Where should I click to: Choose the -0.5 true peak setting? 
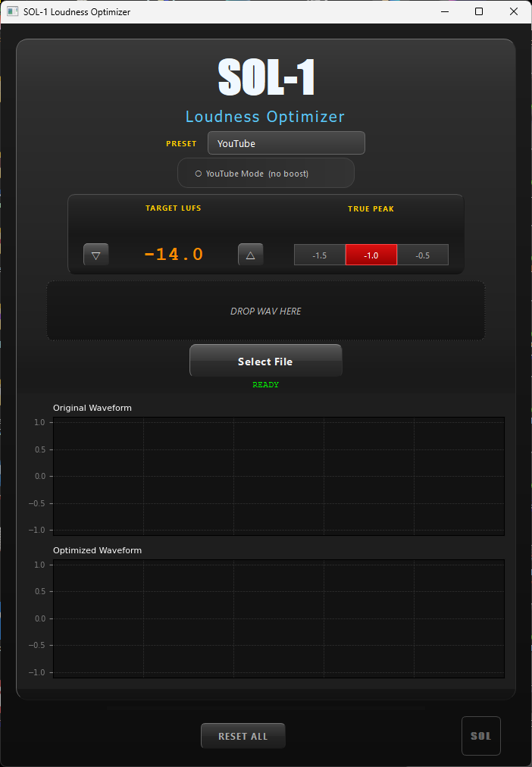click(x=422, y=255)
